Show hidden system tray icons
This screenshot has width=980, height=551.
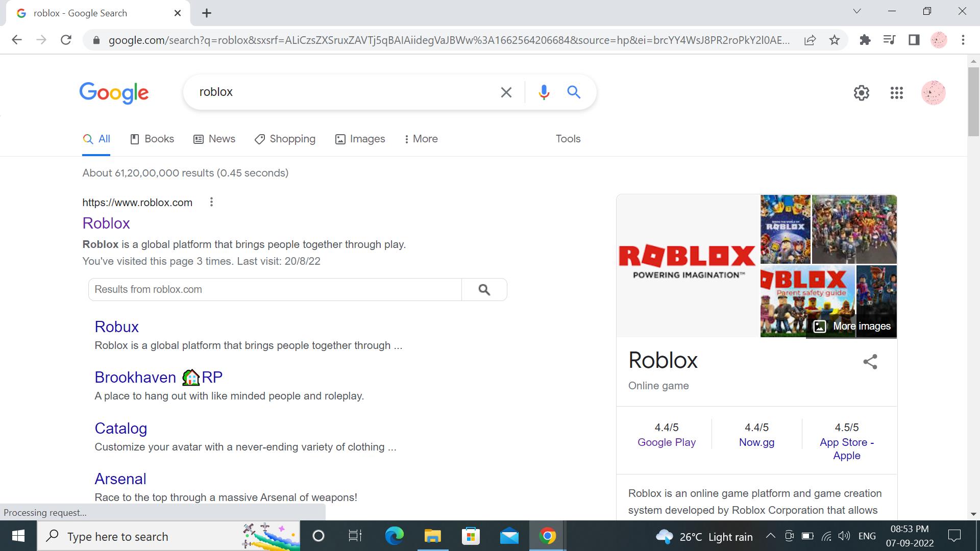click(771, 536)
